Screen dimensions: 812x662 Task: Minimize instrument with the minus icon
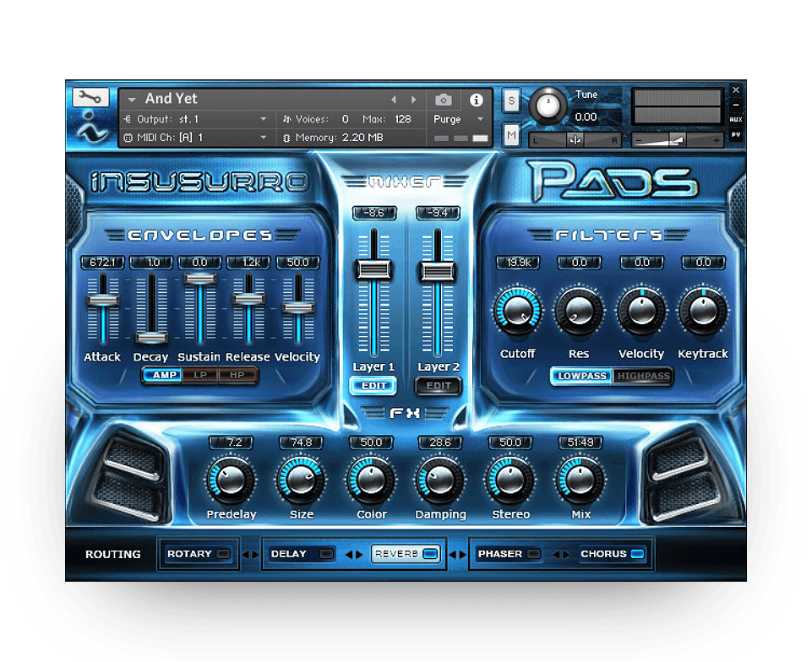click(736, 105)
